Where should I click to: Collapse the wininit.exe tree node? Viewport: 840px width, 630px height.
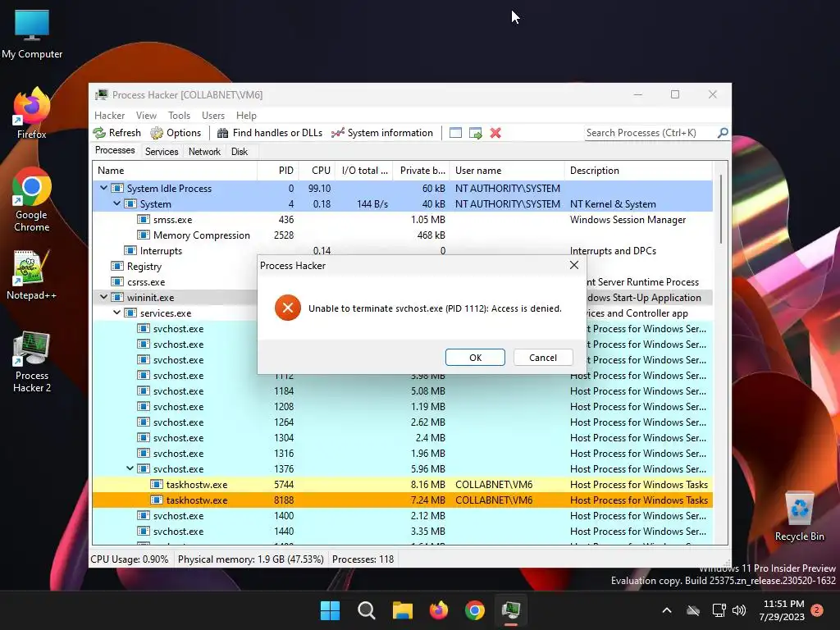(104, 297)
